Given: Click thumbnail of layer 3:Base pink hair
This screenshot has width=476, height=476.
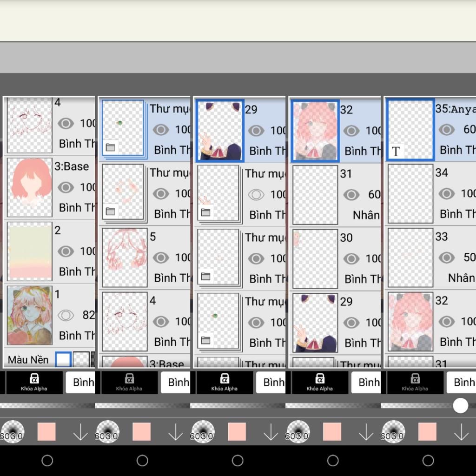Looking at the screenshot, I should 29,187.
